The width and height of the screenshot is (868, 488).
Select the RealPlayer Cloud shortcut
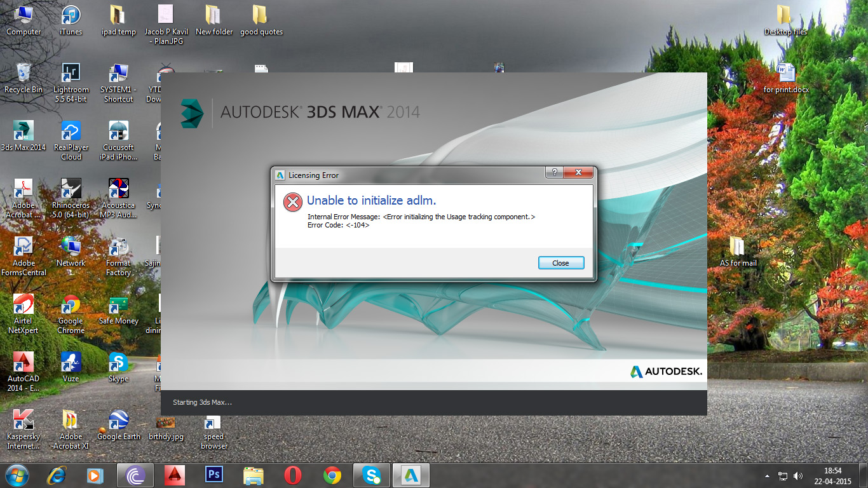(x=71, y=140)
